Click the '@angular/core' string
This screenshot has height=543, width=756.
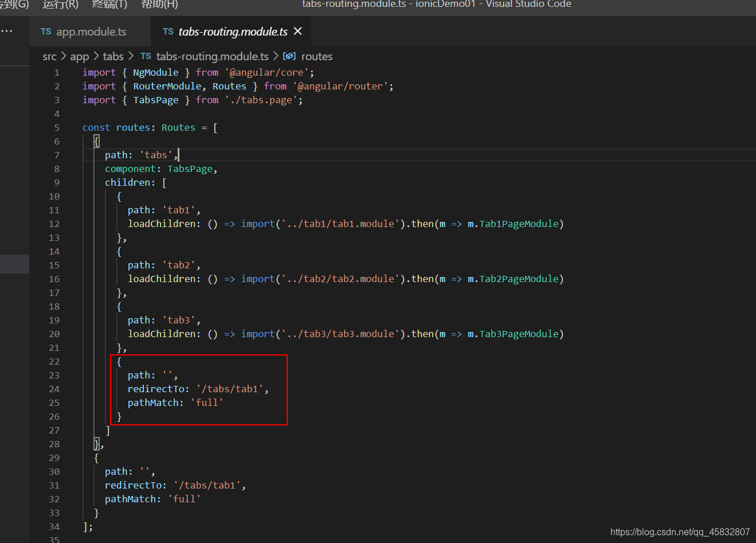click(x=267, y=72)
